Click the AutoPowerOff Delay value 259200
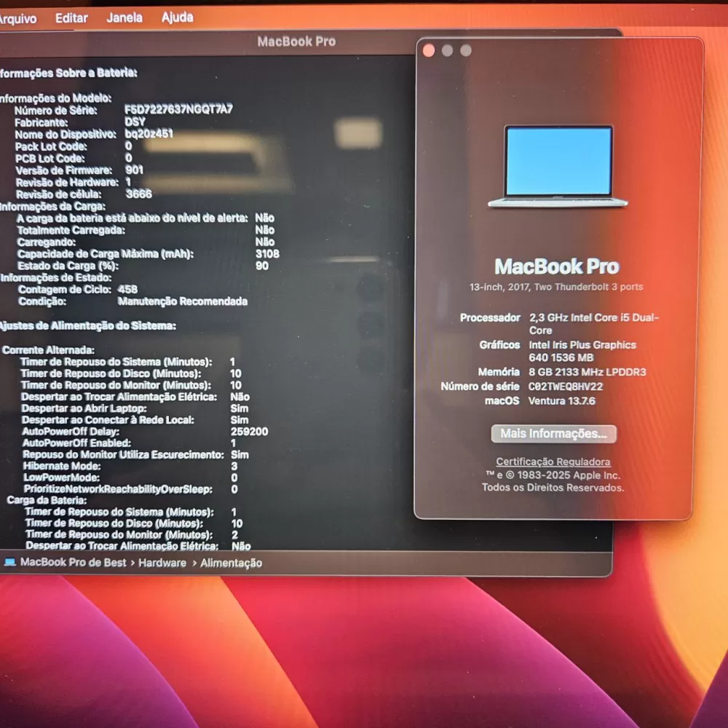Viewport: 728px width, 728px height. click(249, 432)
